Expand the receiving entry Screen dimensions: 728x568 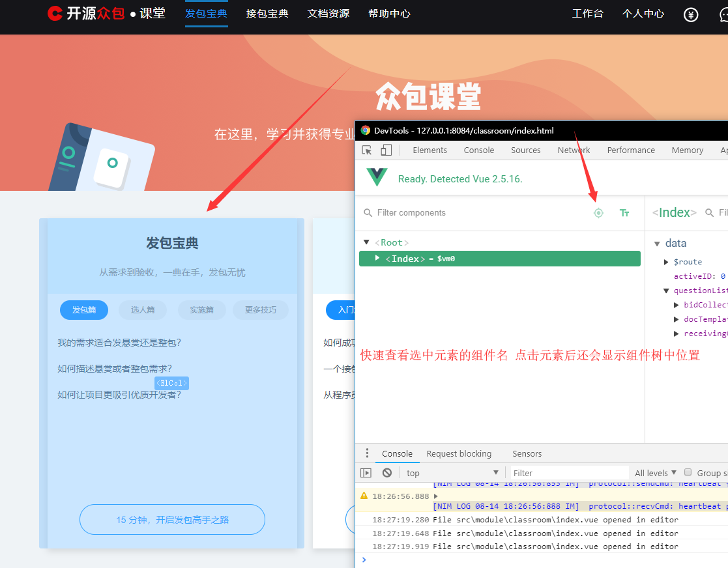pyautogui.click(x=677, y=334)
